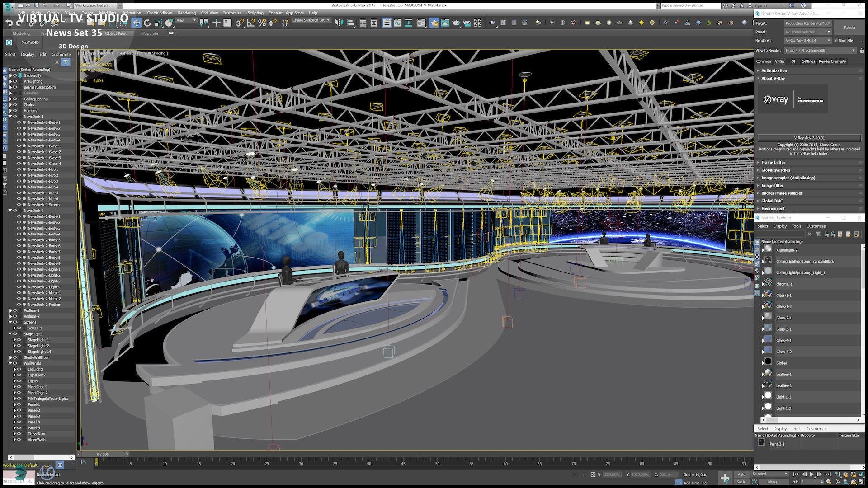
Task: Toggle visibility of VideoWalls
Action: pyautogui.click(x=19, y=440)
